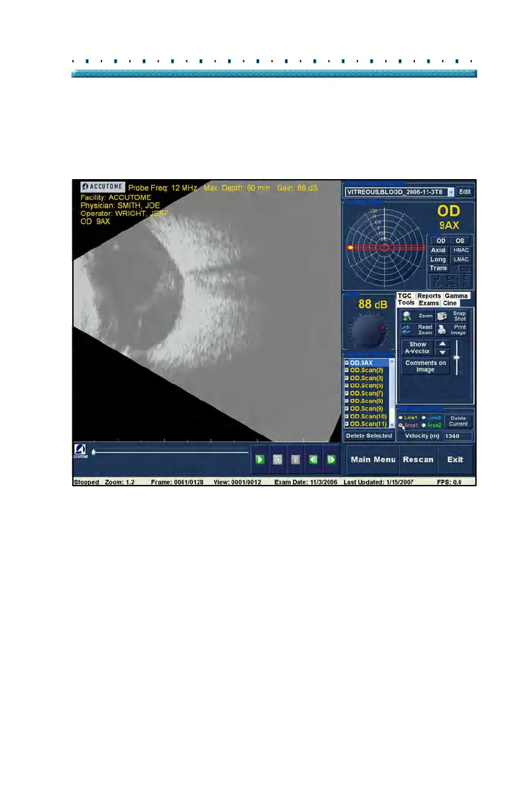
Task: Switch to the Exams tab
Action: (429, 303)
